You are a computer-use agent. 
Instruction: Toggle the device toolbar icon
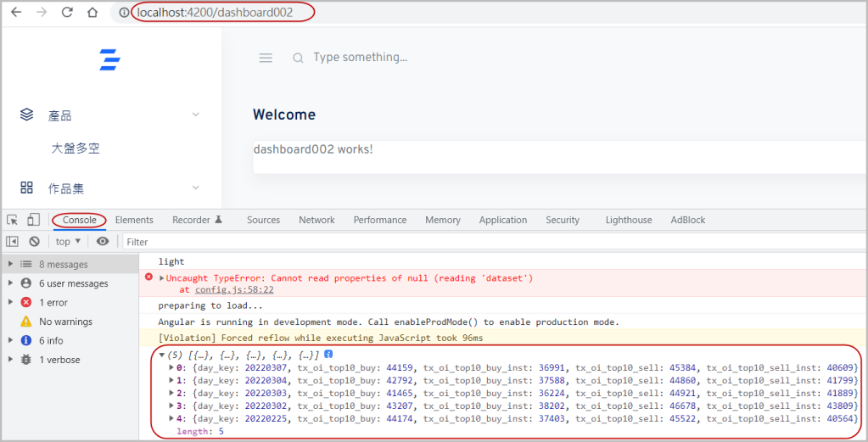point(33,220)
